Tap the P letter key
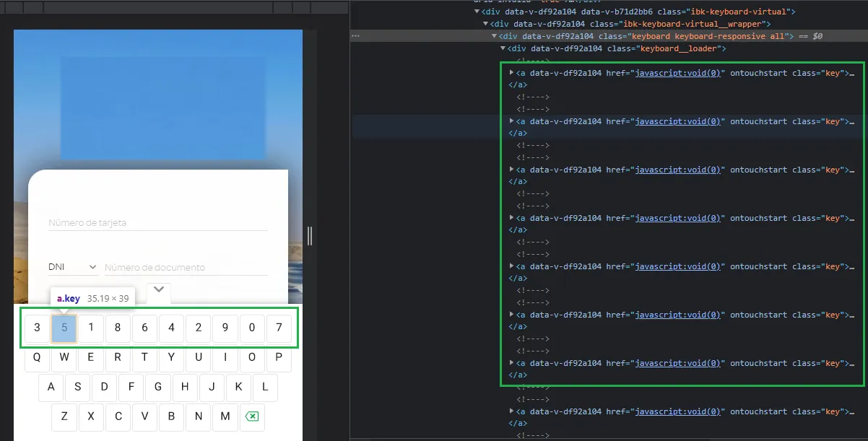 point(279,358)
